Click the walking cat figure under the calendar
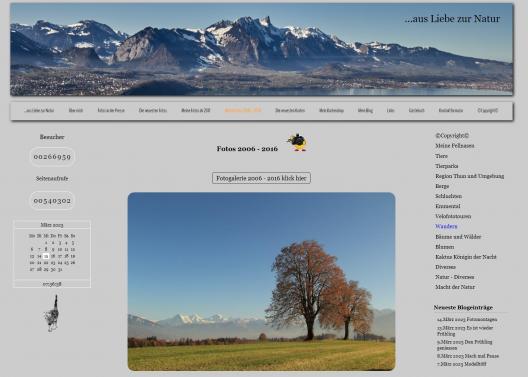Image resolution: width=528 pixels, height=377 pixels. point(52,313)
